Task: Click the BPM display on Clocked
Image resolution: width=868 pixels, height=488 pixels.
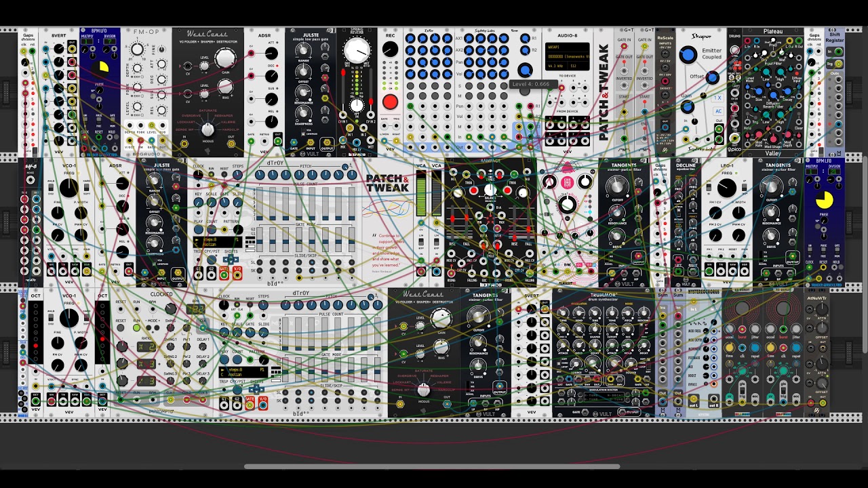Action: point(195,309)
